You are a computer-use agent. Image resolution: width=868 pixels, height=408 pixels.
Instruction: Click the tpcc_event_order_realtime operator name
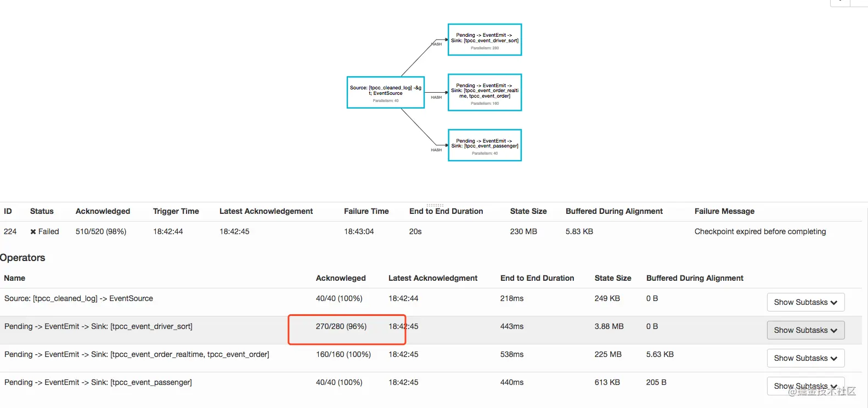click(137, 354)
